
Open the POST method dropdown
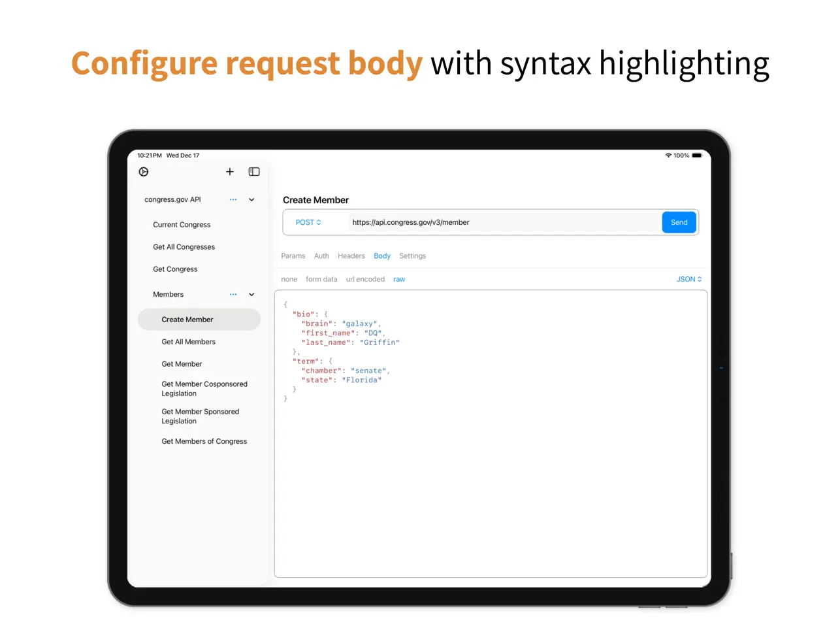coord(308,222)
